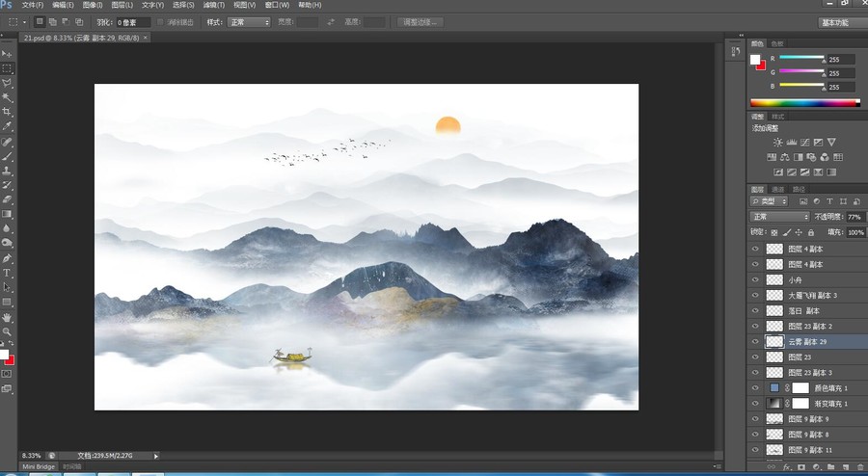Select the History Brush tool

[x=7, y=185]
